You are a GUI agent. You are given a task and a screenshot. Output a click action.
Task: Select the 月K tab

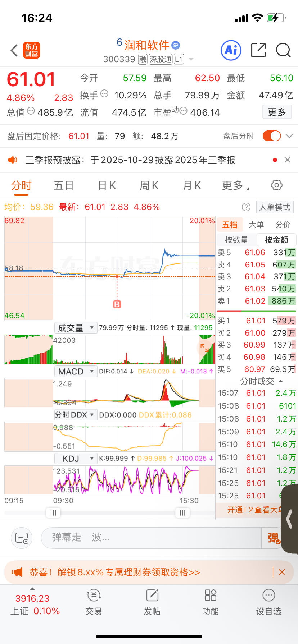192,185
